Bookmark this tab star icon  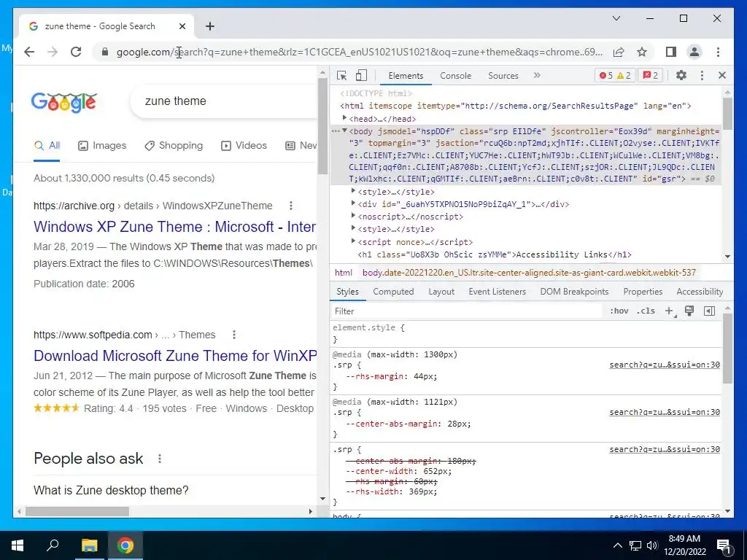[642, 52]
